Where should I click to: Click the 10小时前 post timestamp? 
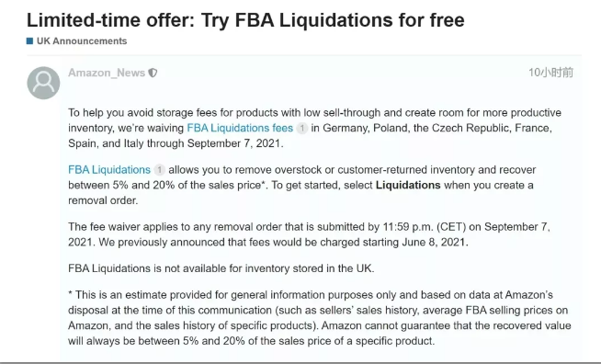[550, 73]
